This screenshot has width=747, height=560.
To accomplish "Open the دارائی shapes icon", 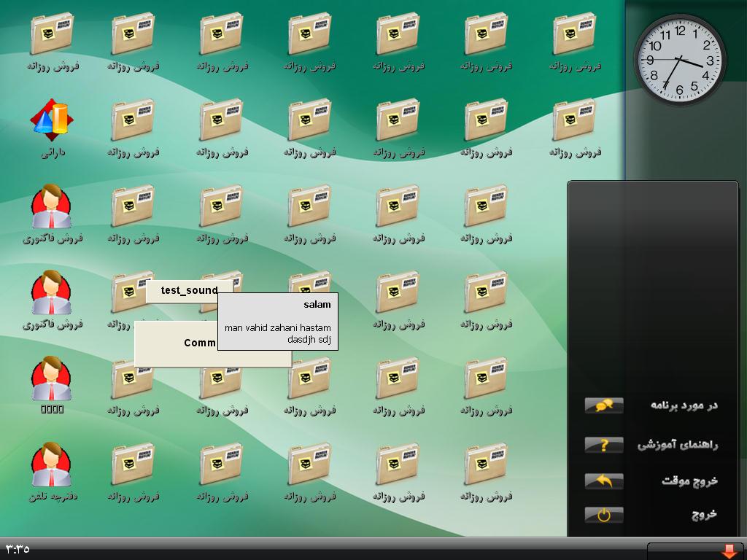I will [52, 120].
